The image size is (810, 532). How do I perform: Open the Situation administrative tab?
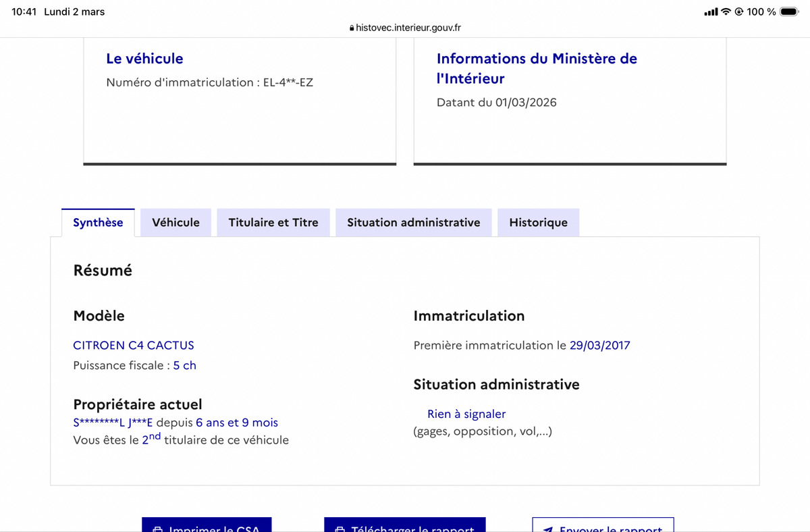click(413, 222)
